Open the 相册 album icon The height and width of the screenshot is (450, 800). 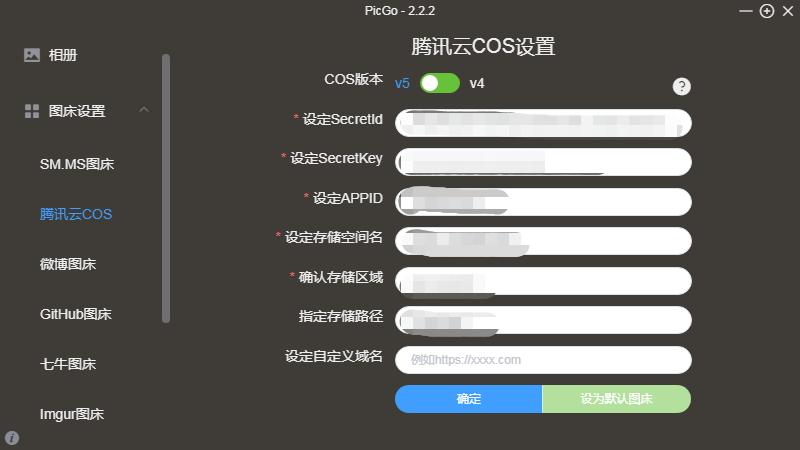(32, 55)
